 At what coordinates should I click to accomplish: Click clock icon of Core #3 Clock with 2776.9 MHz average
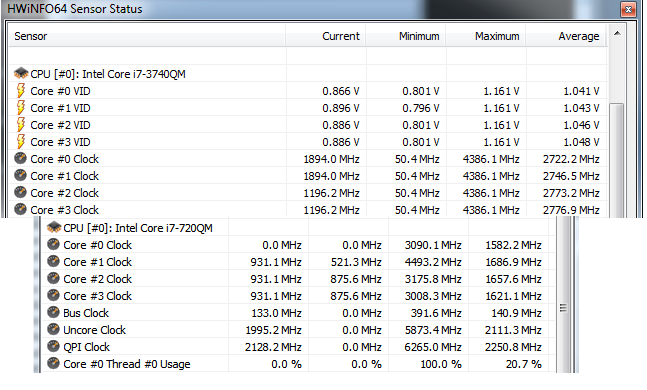click(x=20, y=209)
